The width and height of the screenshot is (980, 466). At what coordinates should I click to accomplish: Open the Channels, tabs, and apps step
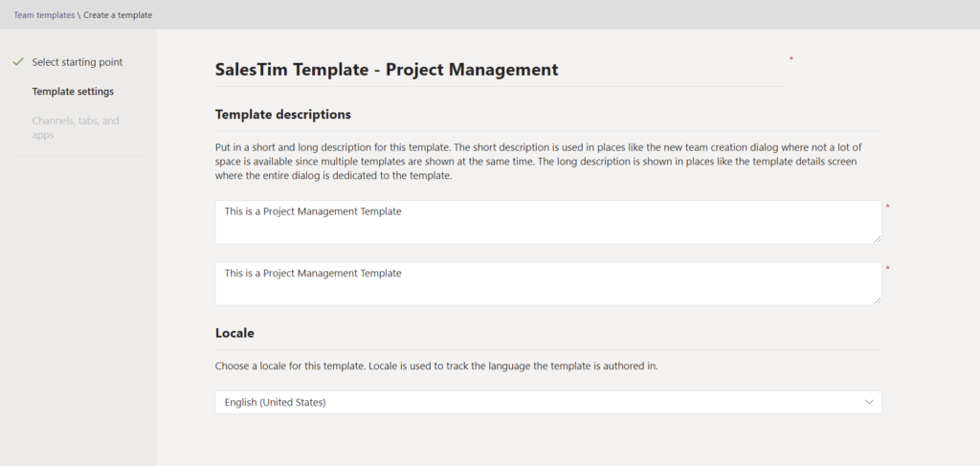pos(76,127)
